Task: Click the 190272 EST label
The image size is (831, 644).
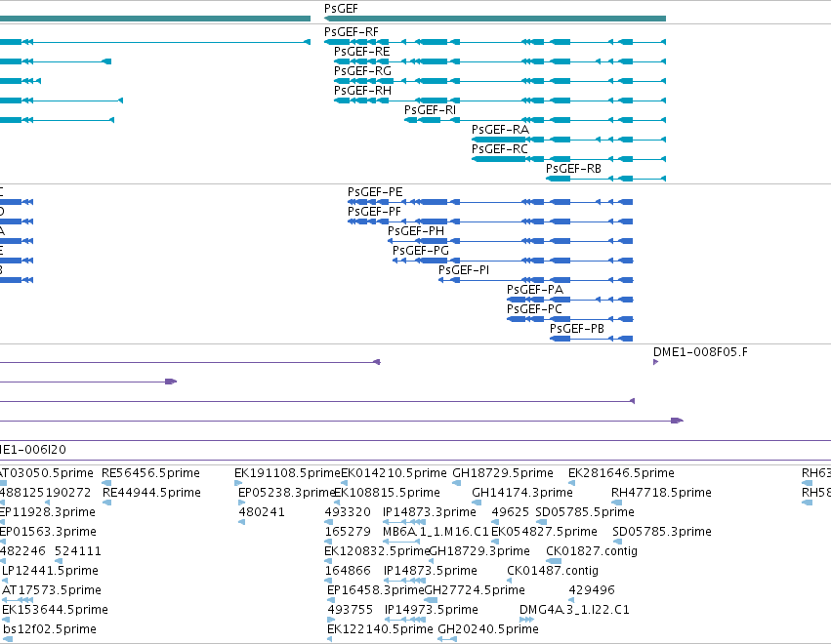Action: pyautogui.click(x=68, y=493)
